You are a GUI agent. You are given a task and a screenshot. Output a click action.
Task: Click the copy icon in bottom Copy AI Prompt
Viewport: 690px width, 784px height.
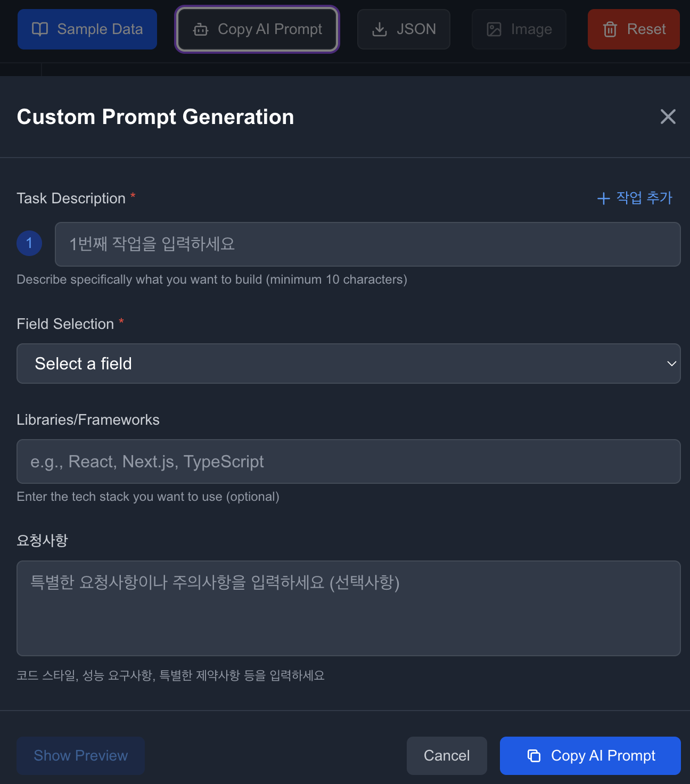pos(533,755)
